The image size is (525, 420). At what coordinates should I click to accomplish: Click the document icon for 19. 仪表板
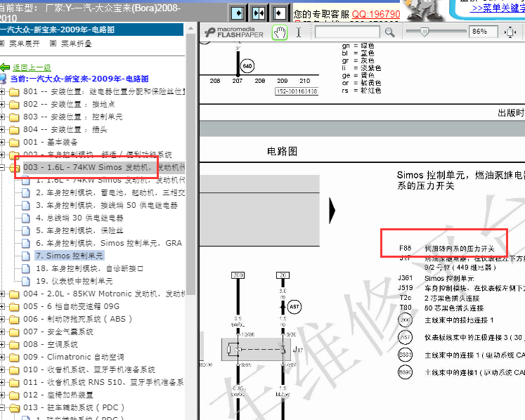(x=26, y=281)
